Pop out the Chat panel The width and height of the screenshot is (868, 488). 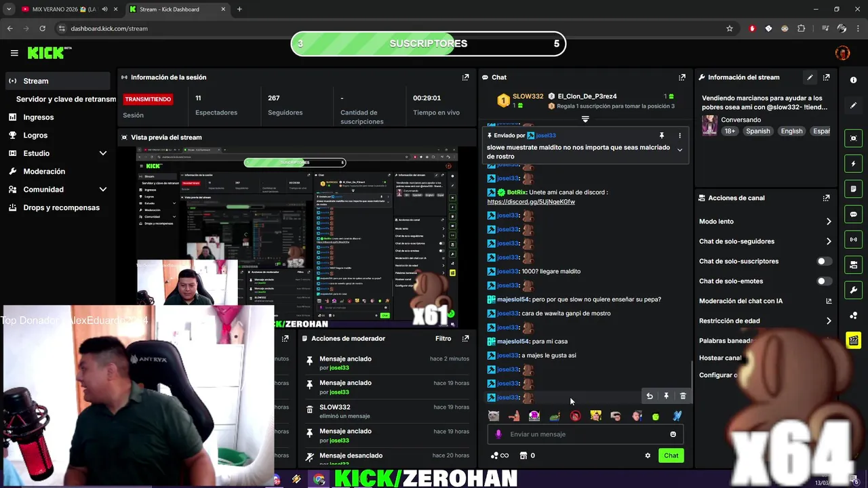[x=682, y=77]
